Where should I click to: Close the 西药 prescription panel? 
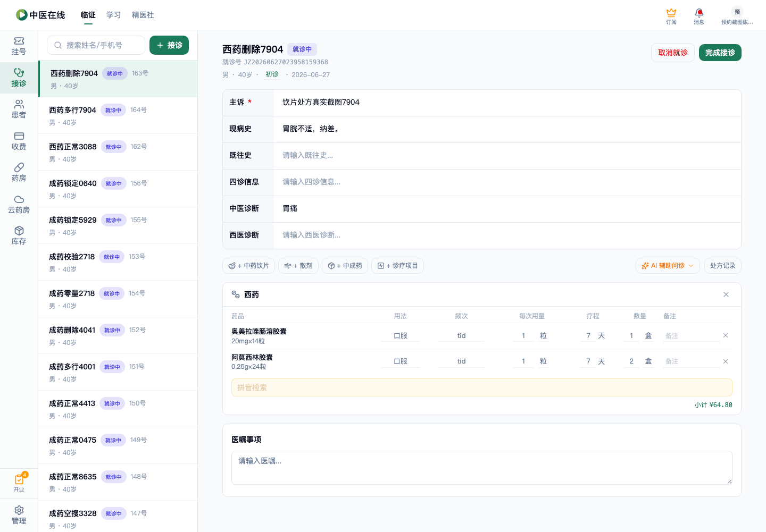coord(726,294)
